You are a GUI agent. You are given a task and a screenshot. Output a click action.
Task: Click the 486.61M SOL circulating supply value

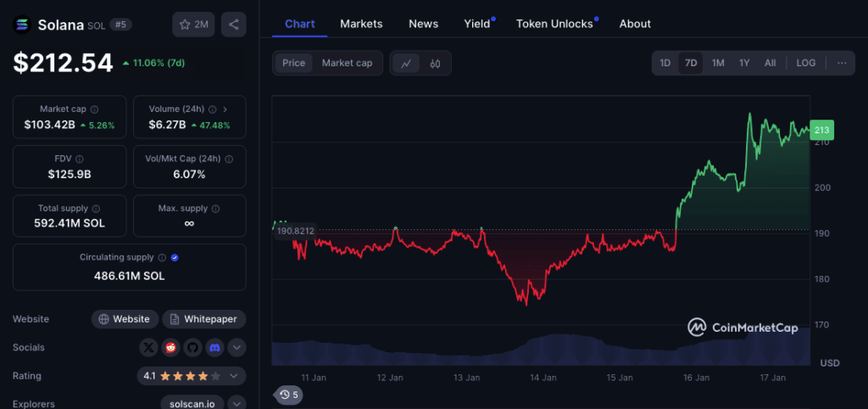(129, 276)
